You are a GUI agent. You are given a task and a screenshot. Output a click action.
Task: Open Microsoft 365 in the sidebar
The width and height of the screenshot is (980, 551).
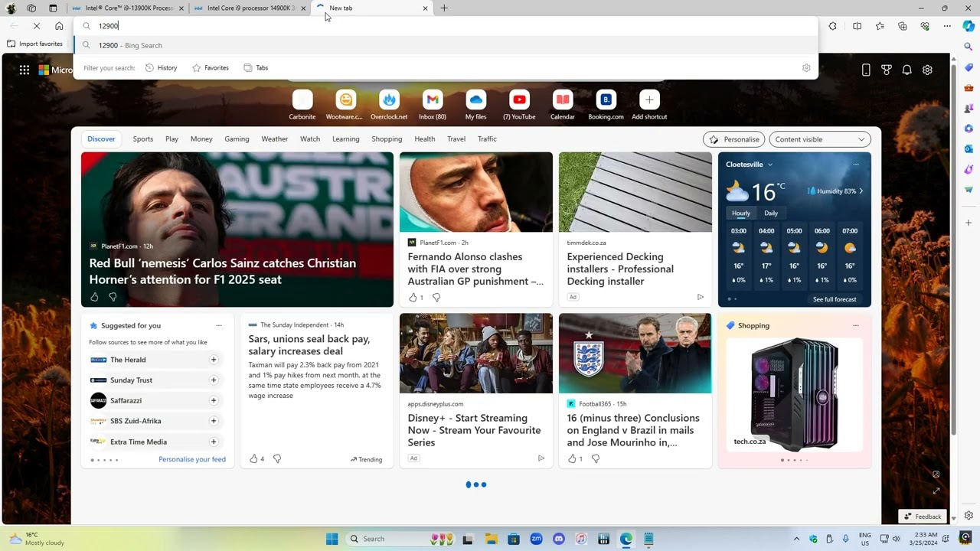[x=969, y=129]
